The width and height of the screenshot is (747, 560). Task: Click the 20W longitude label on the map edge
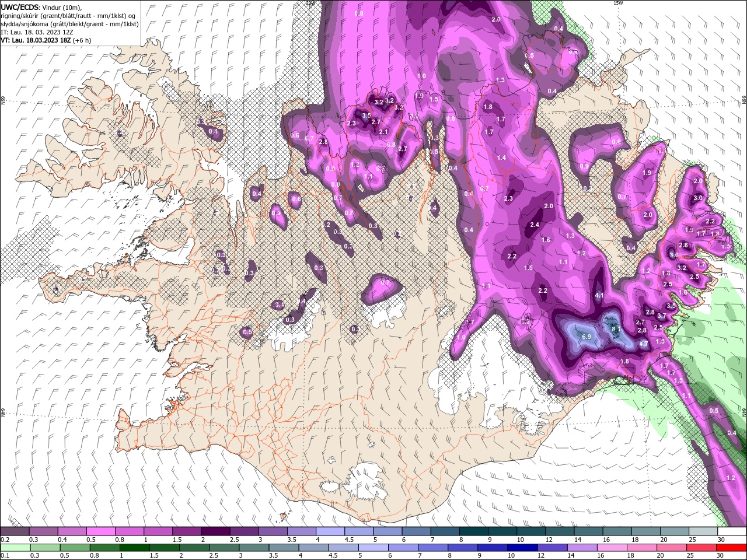[310, 3]
